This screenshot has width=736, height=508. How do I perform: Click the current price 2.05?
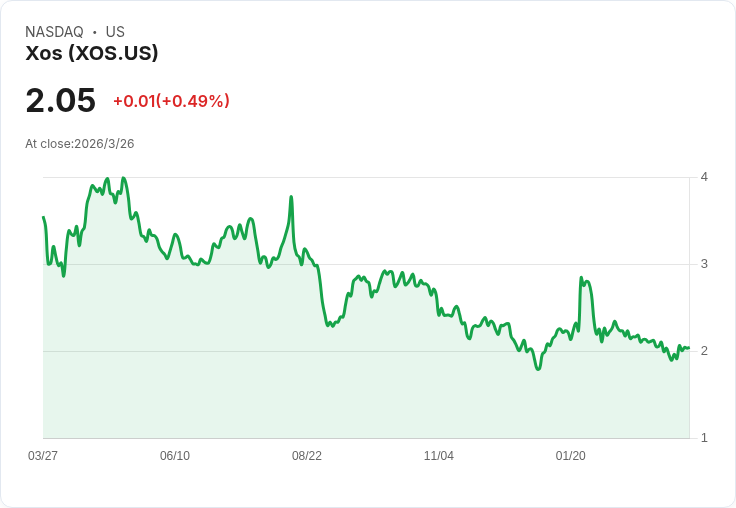(60, 101)
